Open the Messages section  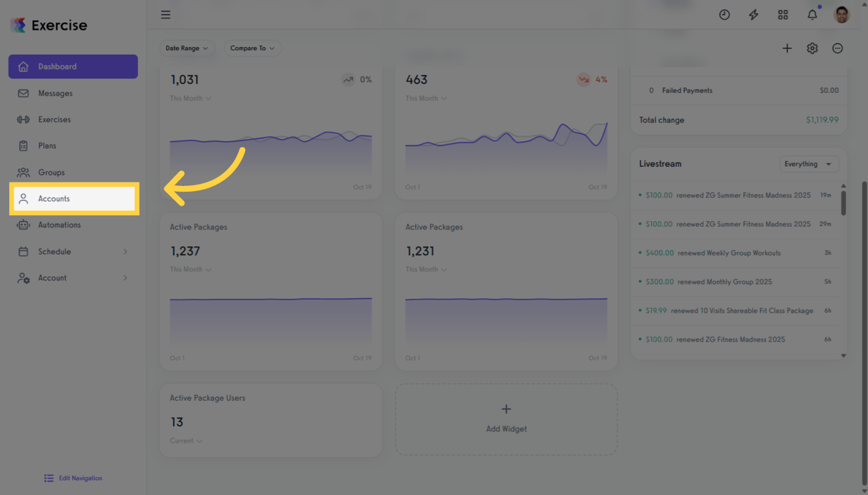coord(54,93)
